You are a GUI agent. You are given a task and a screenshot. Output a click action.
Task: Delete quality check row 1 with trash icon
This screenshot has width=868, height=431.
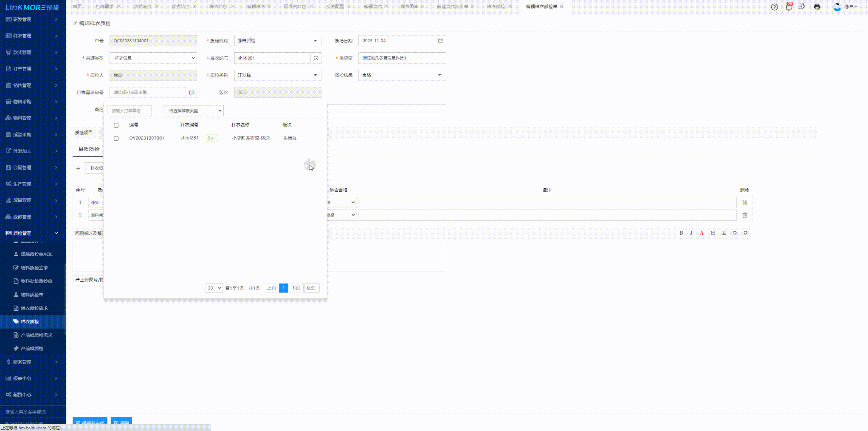point(744,203)
